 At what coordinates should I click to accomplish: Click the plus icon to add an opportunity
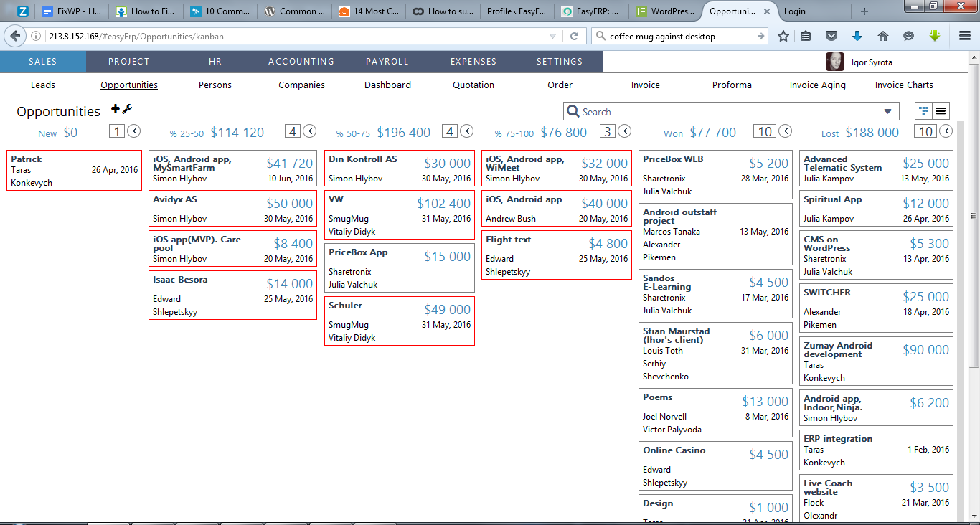116,108
